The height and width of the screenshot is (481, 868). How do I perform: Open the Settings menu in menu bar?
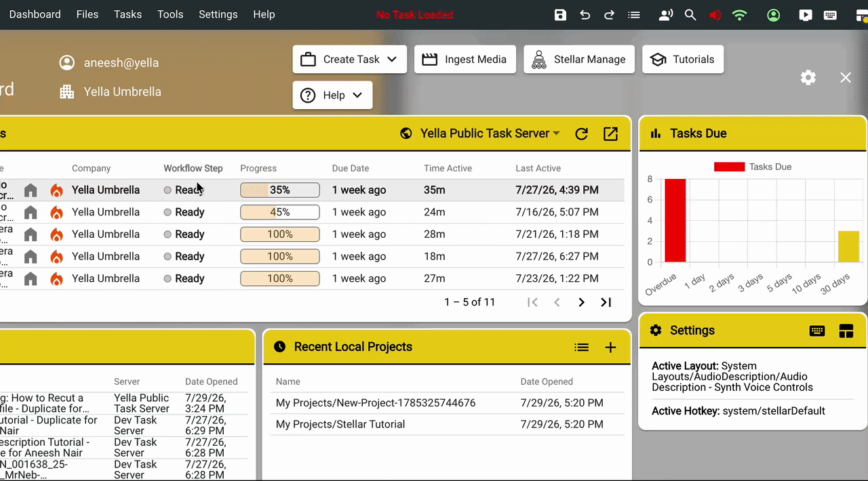pyautogui.click(x=218, y=14)
